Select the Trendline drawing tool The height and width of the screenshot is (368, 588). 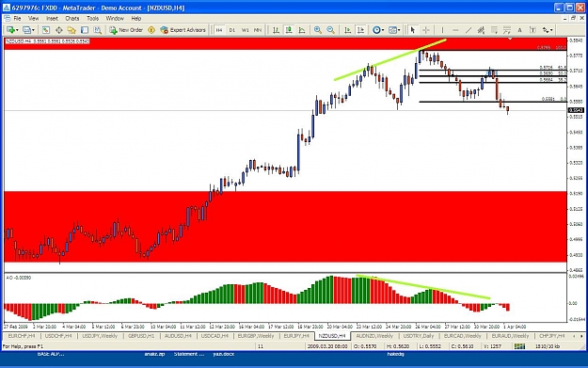[469, 30]
